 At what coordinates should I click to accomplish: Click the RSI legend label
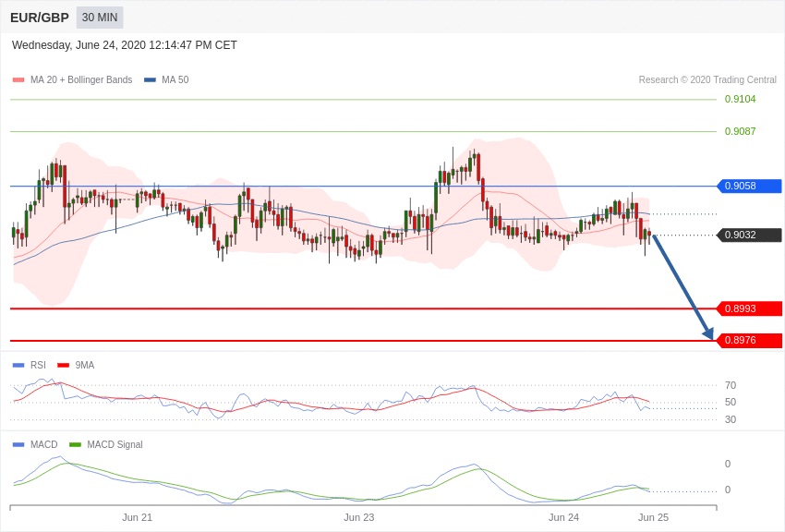coord(38,366)
